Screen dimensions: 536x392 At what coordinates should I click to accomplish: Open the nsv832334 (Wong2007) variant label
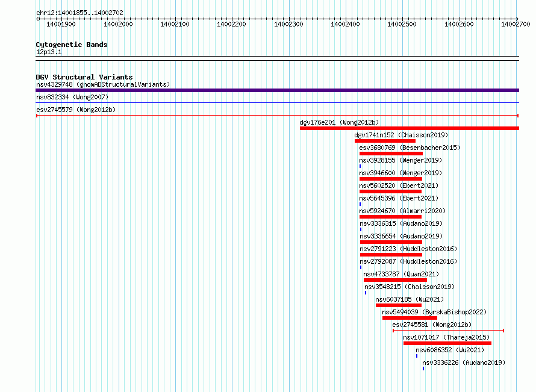pos(72,97)
